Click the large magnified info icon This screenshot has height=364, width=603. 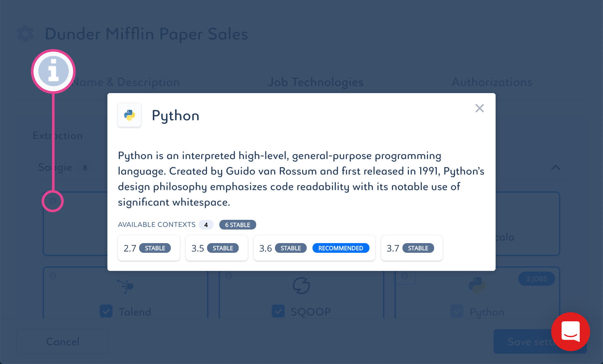pyautogui.click(x=53, y=71)
